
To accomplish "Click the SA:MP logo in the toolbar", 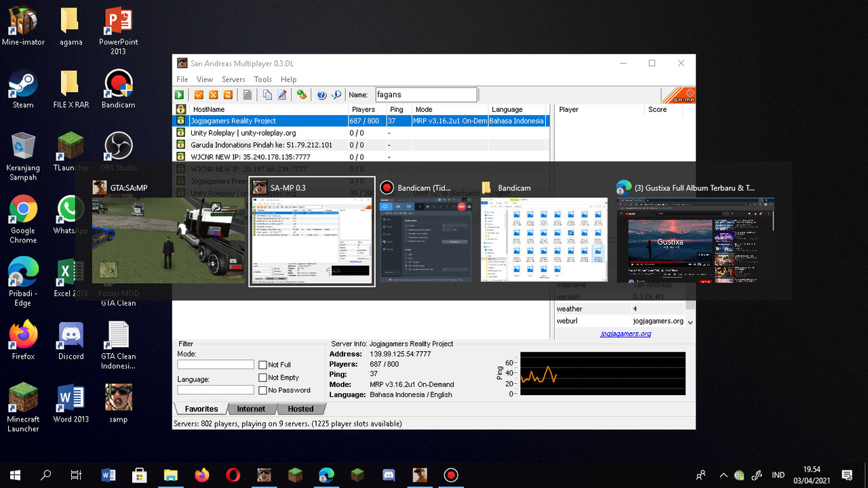I will (678, 96).
